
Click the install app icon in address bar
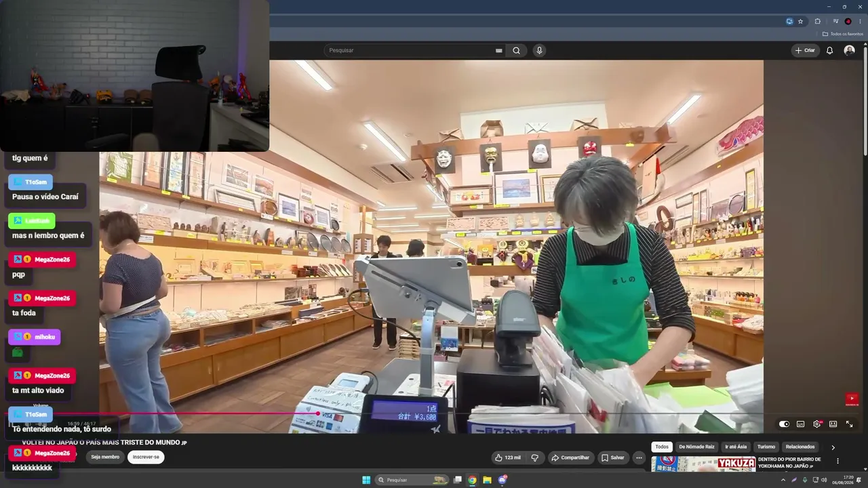[789, 21]
